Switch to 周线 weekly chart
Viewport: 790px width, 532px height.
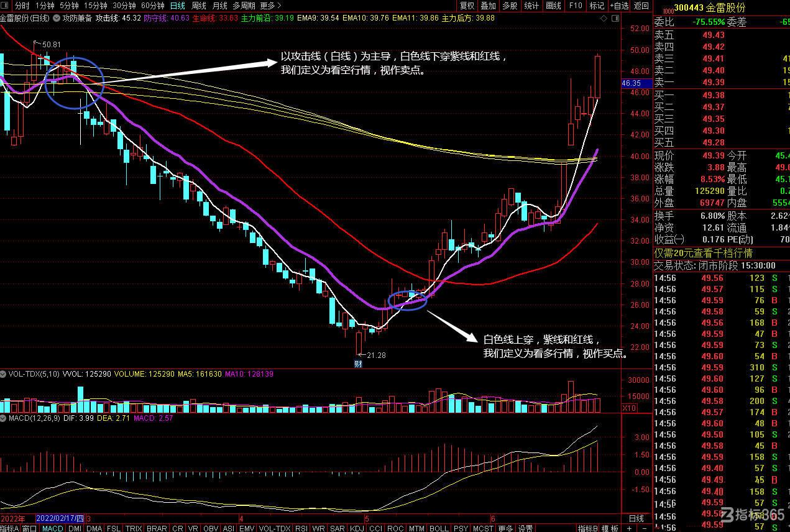[199, 5]
